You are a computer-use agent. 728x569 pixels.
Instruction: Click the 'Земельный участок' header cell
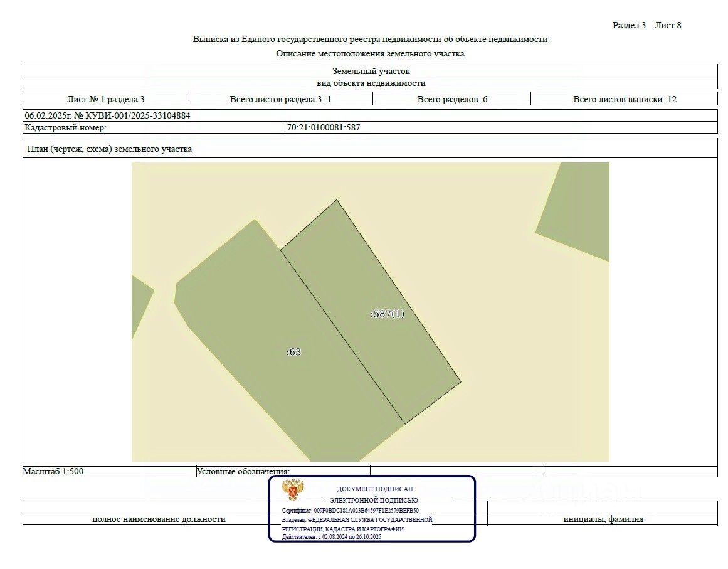click(371, 71)
